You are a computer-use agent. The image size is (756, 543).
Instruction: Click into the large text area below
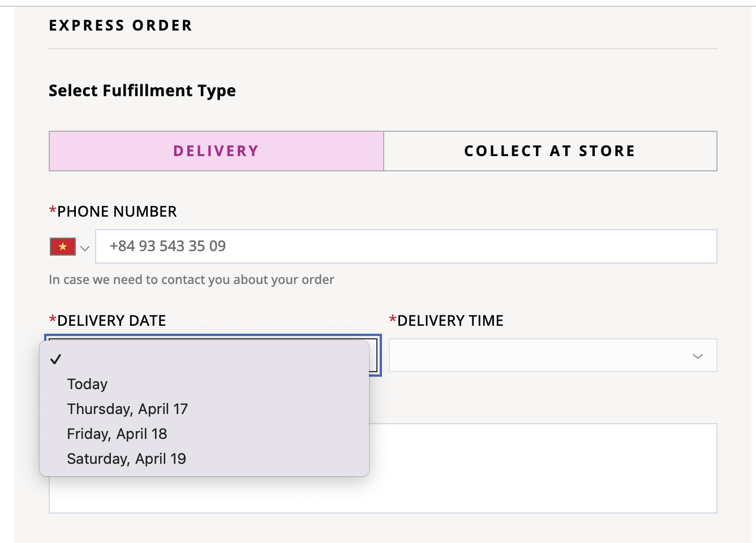[542, 468]
